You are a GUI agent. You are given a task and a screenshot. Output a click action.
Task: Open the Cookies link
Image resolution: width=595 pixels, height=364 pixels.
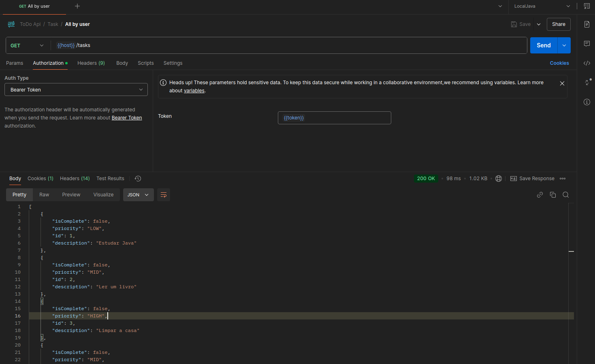(x=559, y=63)
